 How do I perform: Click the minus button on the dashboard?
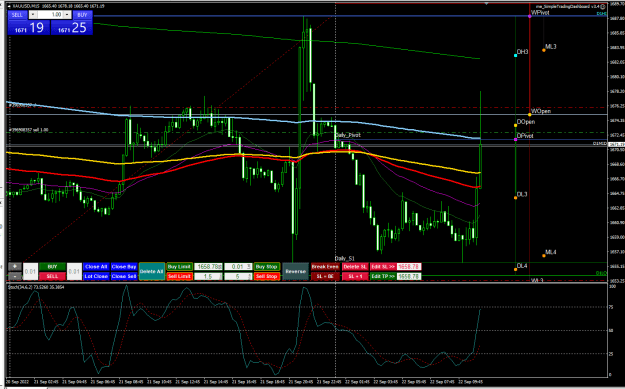coord(15,276)
